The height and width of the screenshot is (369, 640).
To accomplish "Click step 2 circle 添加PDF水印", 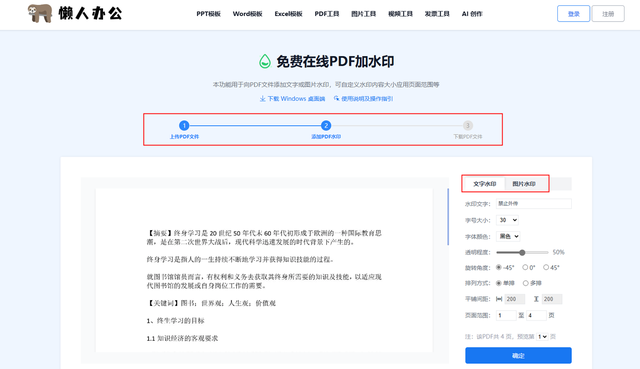I will 326,125.
